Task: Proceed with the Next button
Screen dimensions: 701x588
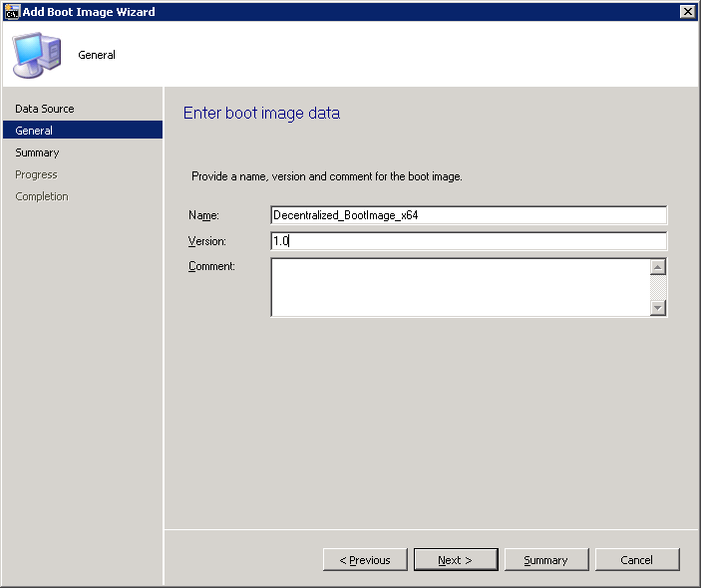Action: click(456, 560)
